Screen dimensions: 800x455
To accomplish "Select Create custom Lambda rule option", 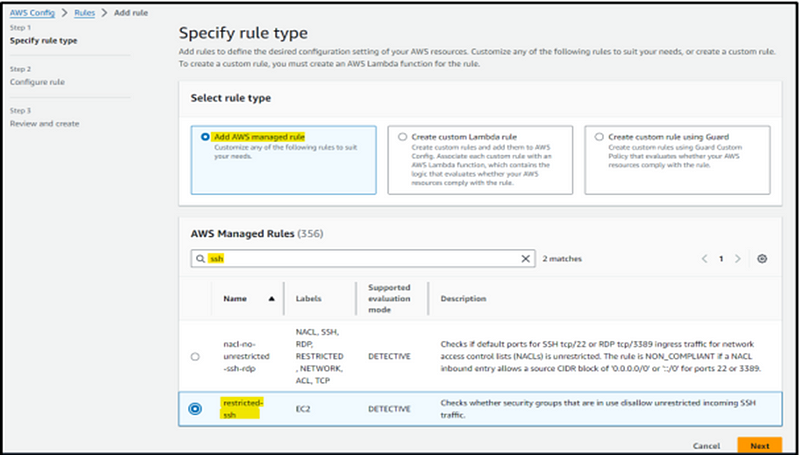I will (403, 137).
